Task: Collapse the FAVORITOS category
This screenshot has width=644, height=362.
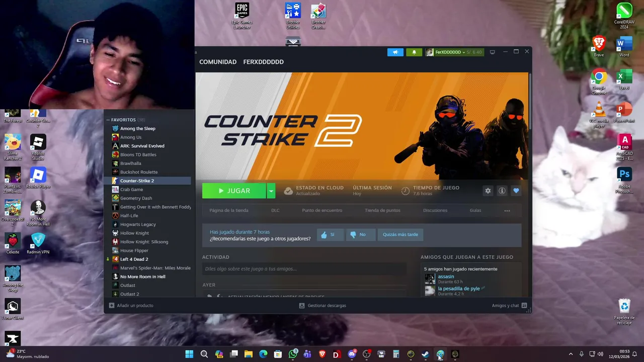Action: click(108, 120)
